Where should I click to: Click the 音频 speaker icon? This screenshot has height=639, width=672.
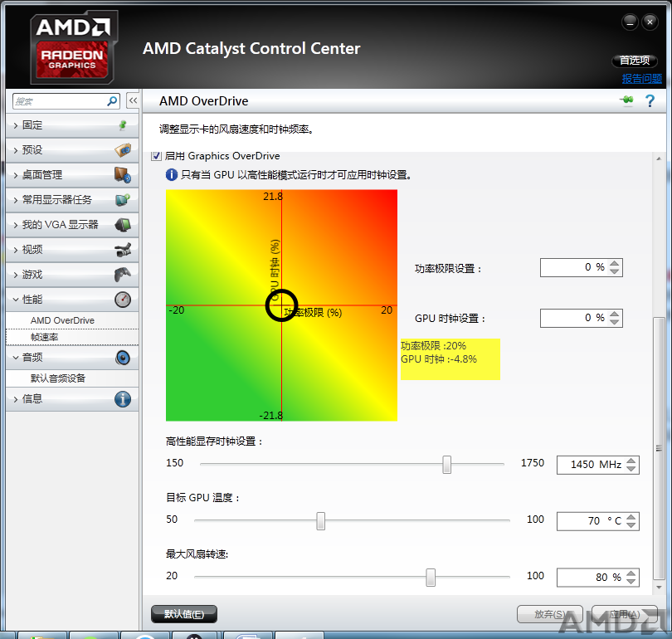pos(123,358)
